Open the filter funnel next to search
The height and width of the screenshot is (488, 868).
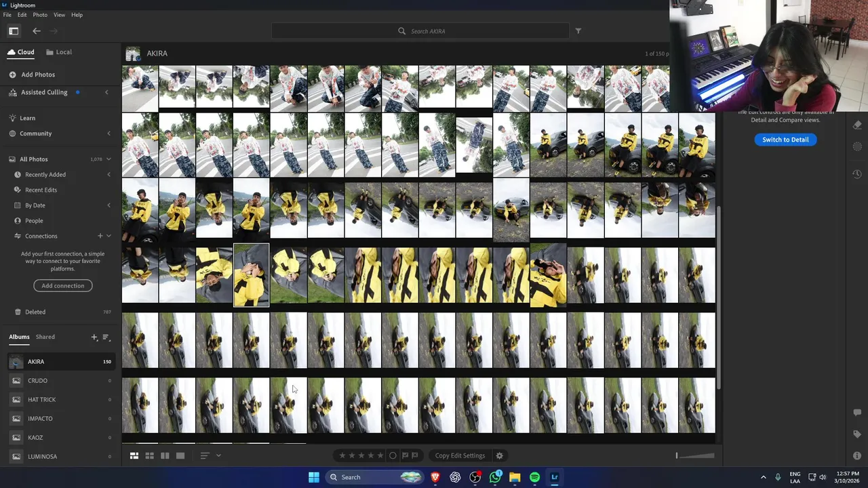(578, 30)
